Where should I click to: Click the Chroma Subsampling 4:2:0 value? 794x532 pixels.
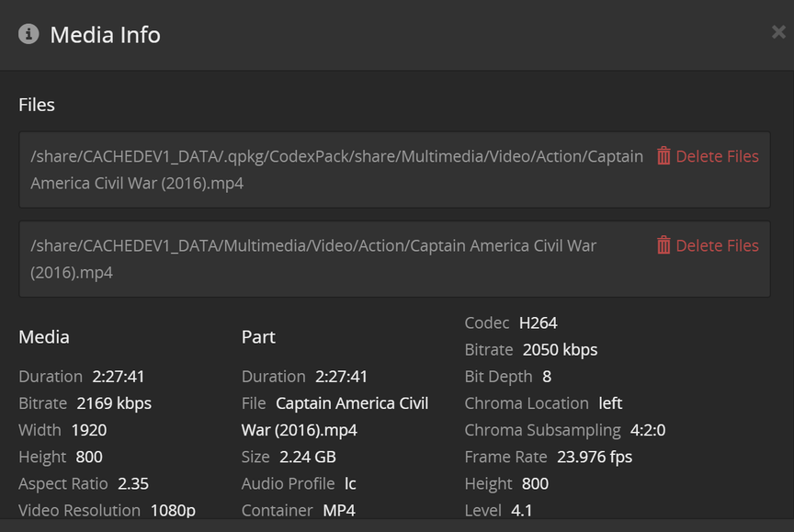tap(648, 430)
